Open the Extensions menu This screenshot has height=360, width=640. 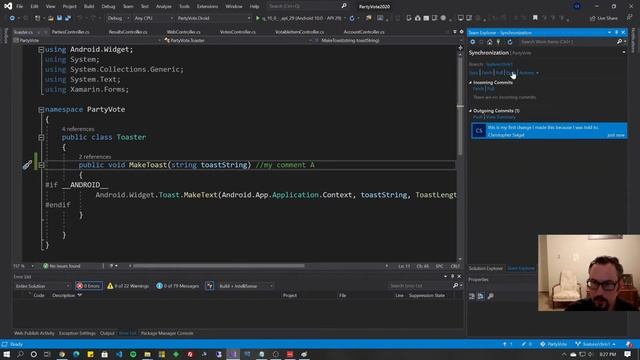pos(207,6)
